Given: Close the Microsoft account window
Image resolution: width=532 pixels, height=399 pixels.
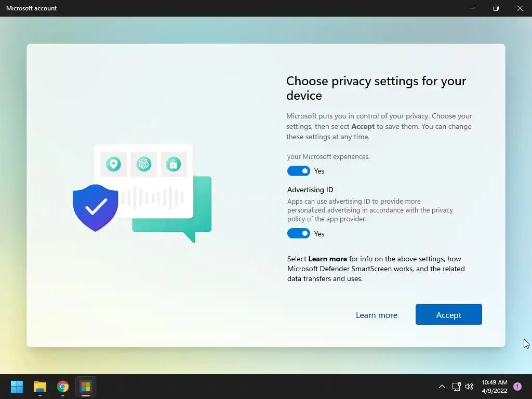Looking at the screenshot, I should point(520,8).
